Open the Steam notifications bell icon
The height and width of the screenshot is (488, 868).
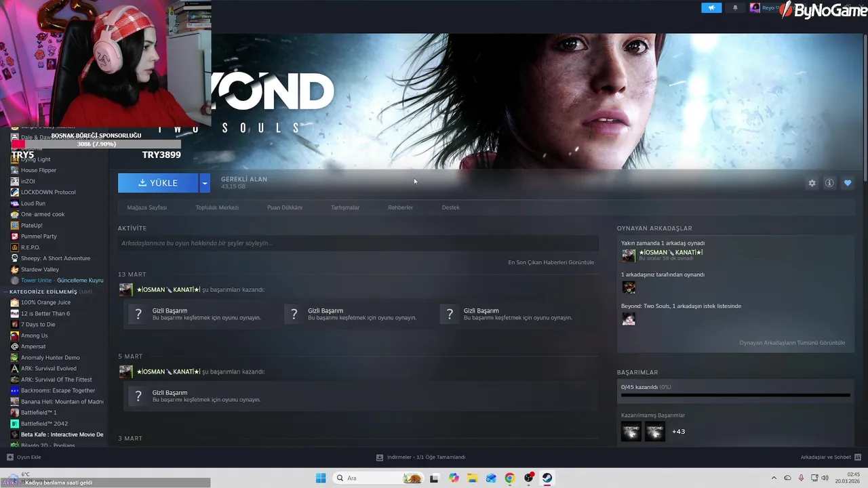[735, 8]
